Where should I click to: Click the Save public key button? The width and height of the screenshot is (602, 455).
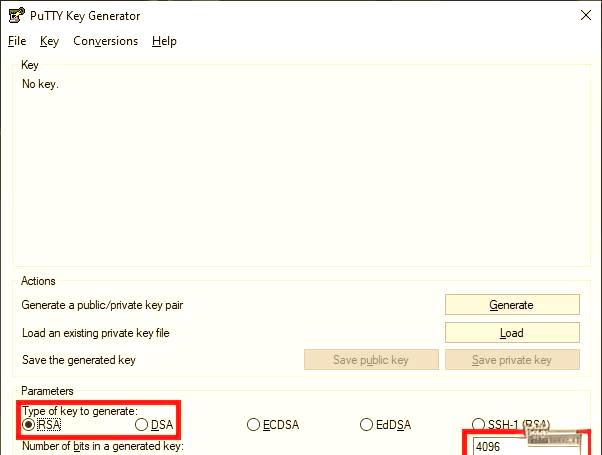point(371,360)
